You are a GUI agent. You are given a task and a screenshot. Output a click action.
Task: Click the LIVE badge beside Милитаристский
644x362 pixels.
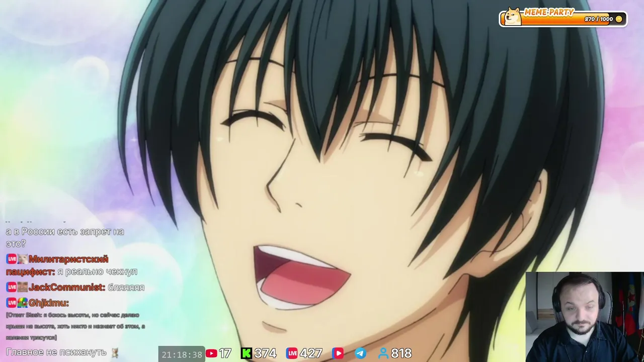tap(12, 259)
